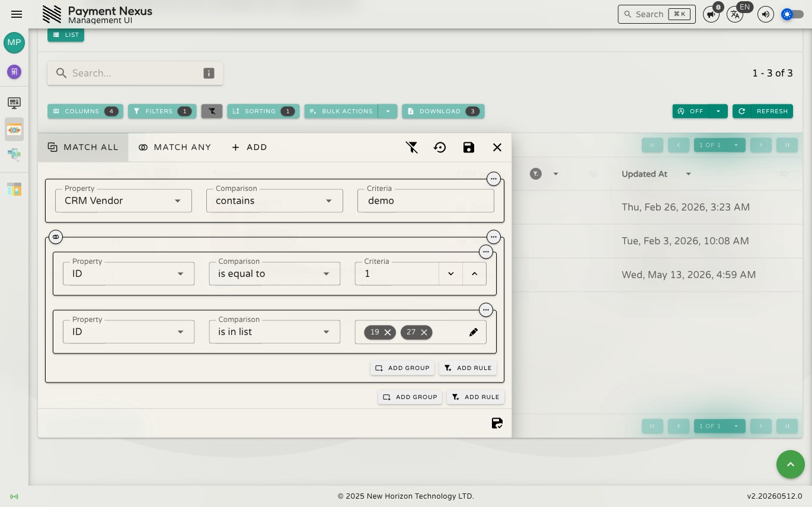Viewport: 812px width, 507px height.
Task: Open options for ID is equal to rule
Action: coord(486,252)
